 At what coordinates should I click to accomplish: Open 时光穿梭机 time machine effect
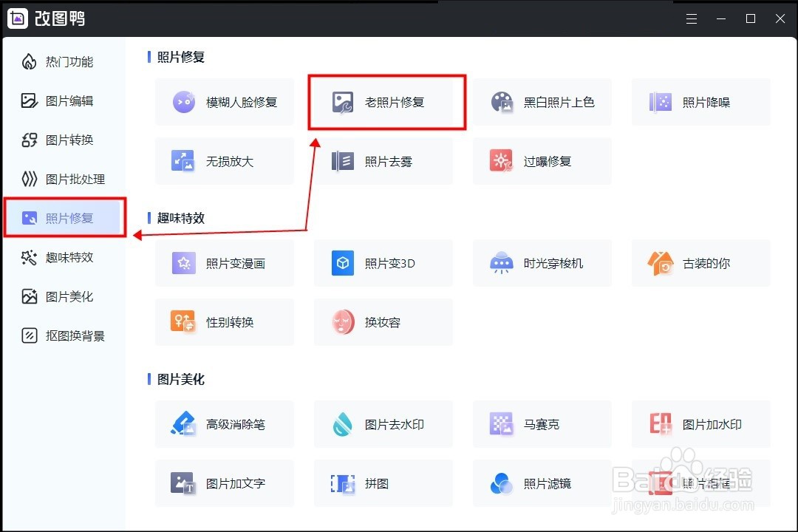pyautogui.click(x=542, y=263)
